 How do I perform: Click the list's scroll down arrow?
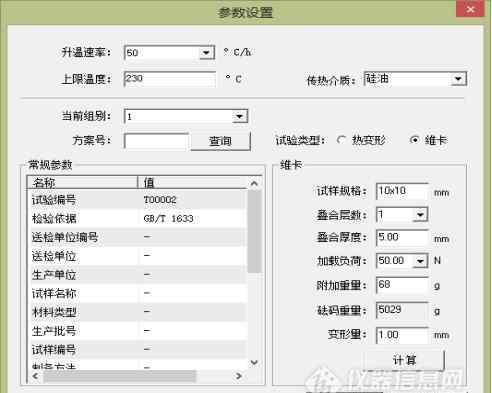click(x=254, y=362)
